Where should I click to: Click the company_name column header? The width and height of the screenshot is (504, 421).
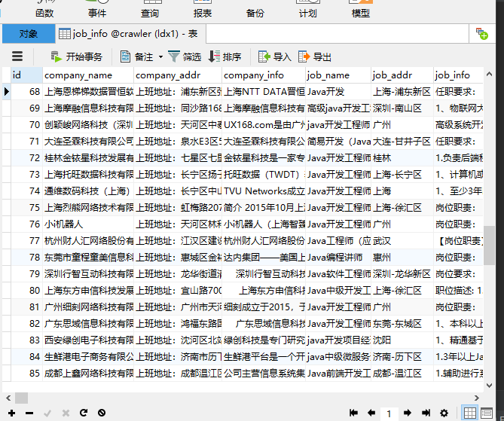click(x=88, y=75)
